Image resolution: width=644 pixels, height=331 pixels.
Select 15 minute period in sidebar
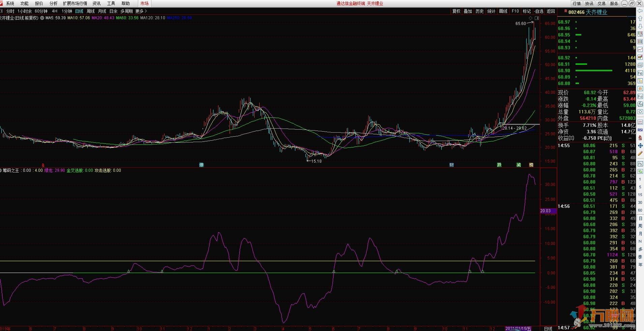pos(640,195)
